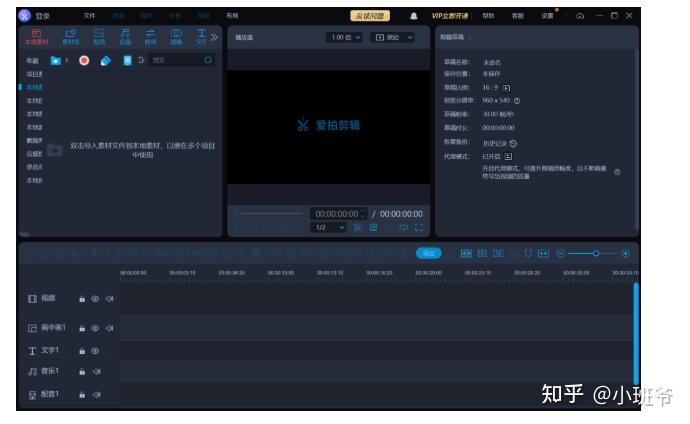Toggle visibility eye of 视频 track
This screenshot has width=690, height=424.
(95, 299)
